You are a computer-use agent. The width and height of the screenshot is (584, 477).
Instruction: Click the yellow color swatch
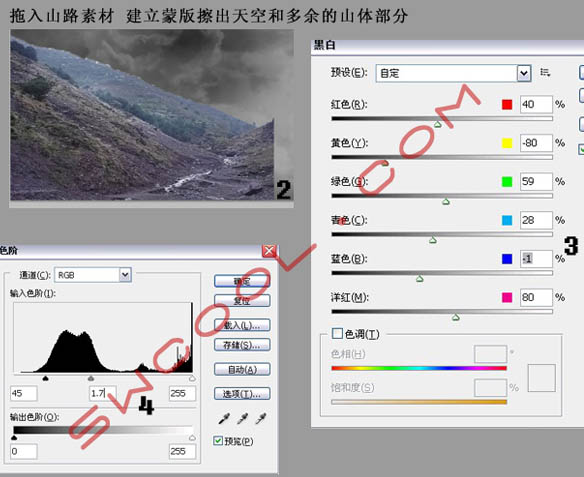coord(507,143)
